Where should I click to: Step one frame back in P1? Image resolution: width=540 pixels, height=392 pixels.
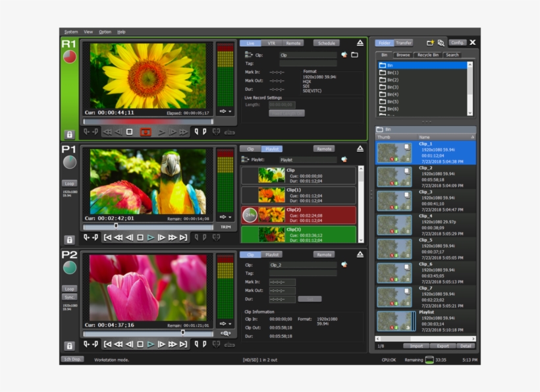(129, 237)
